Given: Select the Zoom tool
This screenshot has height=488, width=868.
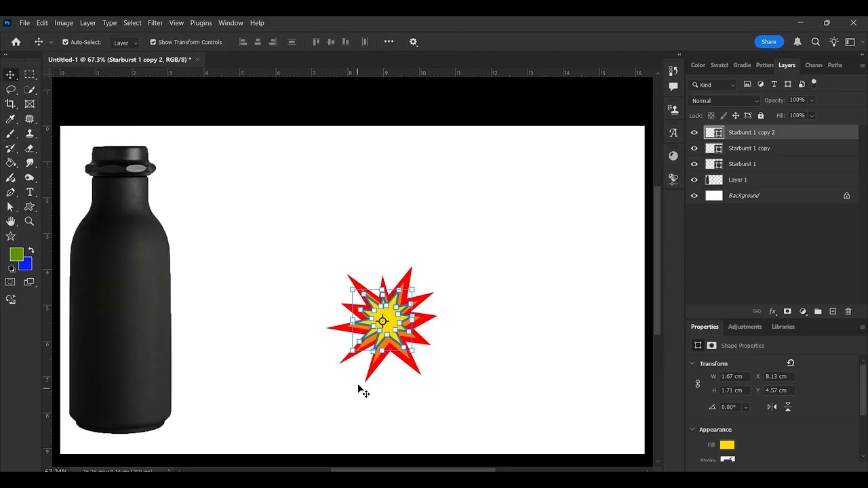Looking at the screenshot, I should [30, 222].
